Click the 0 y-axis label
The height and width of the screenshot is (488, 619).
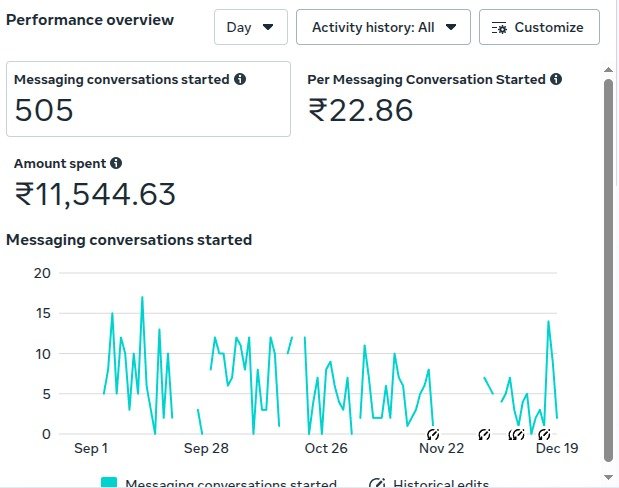tap(46, 434)
